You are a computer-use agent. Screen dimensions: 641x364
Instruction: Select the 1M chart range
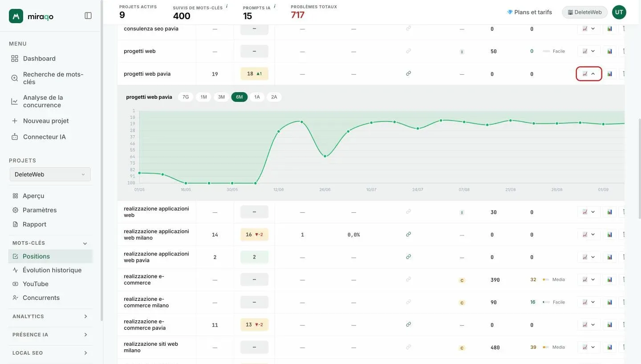pyautogui.click(x=203, y=97)
